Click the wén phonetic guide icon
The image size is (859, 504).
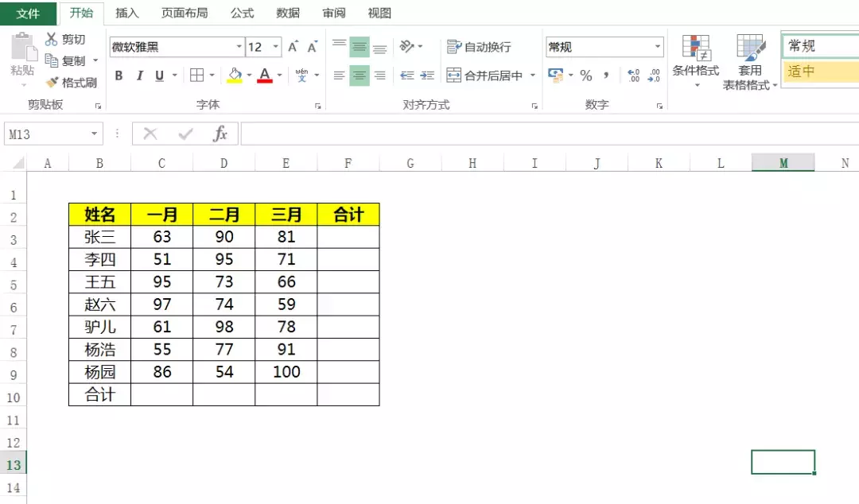[301, 75]
